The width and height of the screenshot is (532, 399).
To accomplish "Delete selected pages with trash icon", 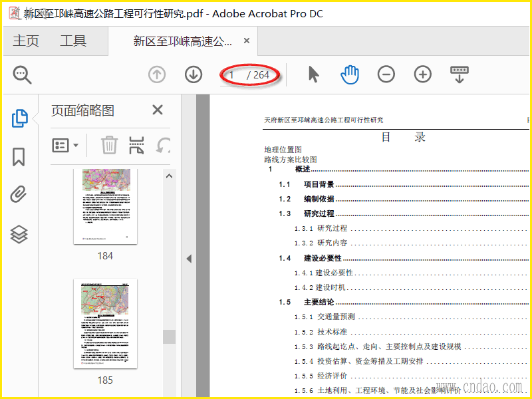I will 109,145.
